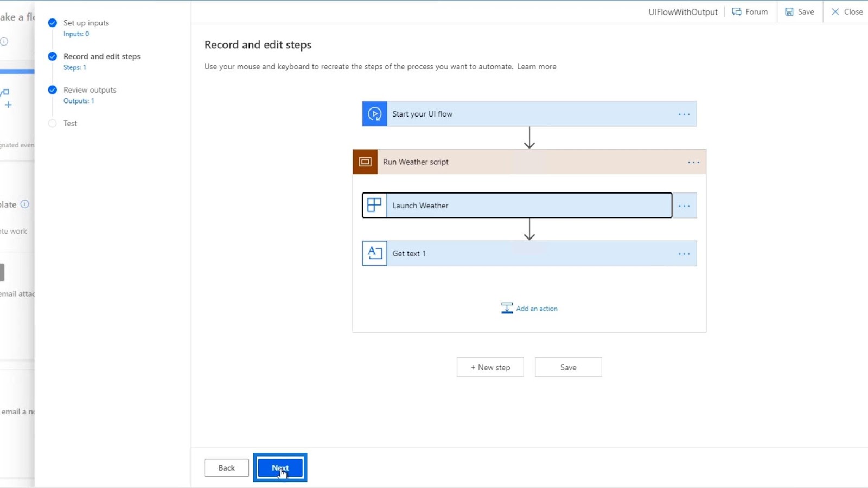
Task: Open the Test stage in wizard
Action: tap(70, 123)
